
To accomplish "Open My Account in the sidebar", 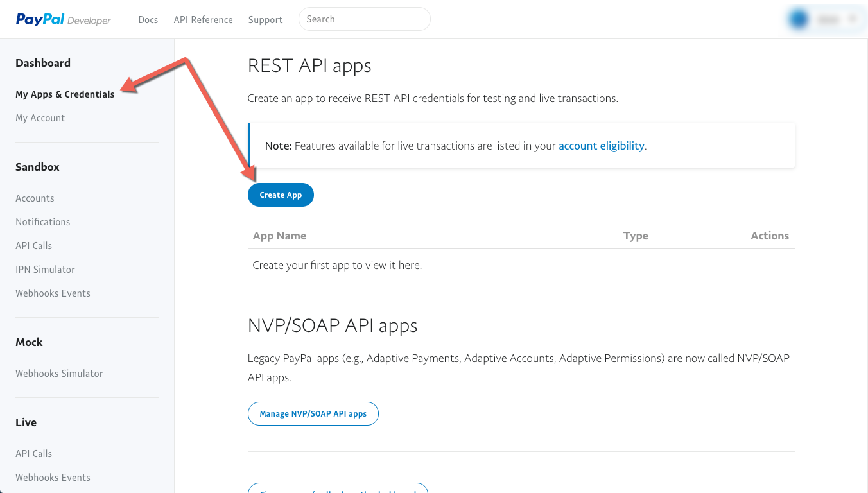I will coord(40,118).
